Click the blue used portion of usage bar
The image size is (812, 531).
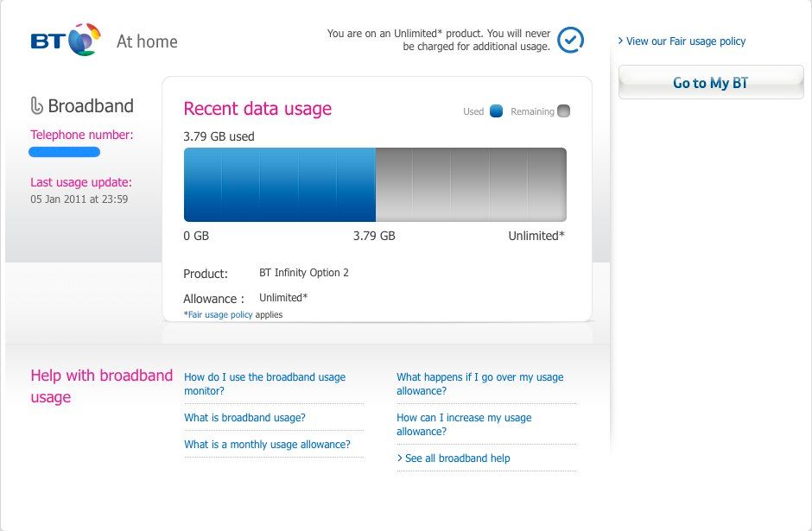click(x=279, y=185)
